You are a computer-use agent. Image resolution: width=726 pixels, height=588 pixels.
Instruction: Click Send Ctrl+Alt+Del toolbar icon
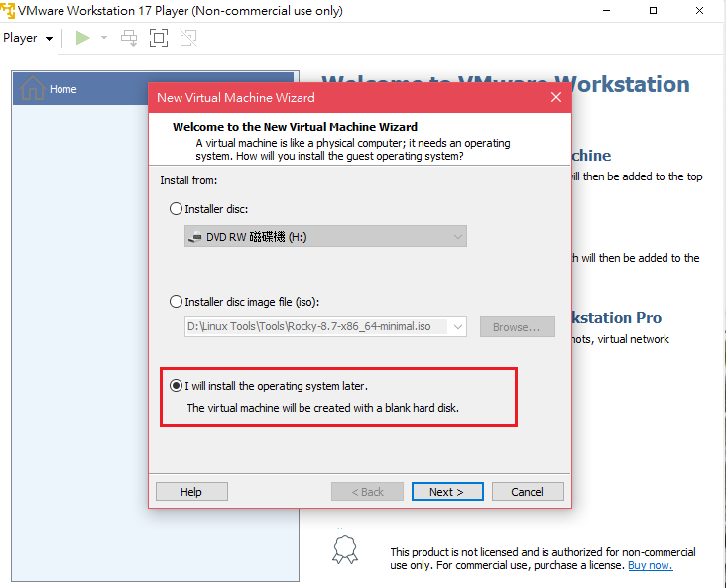(129, 38)
